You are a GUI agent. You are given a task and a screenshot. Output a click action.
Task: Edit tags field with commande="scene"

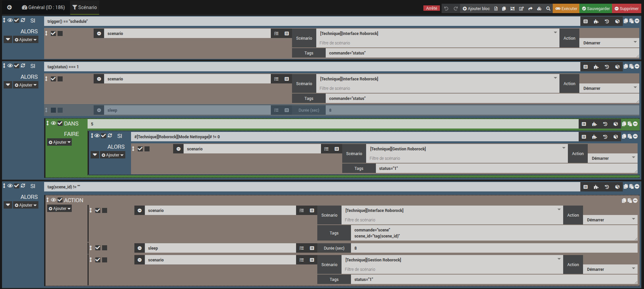494,233
